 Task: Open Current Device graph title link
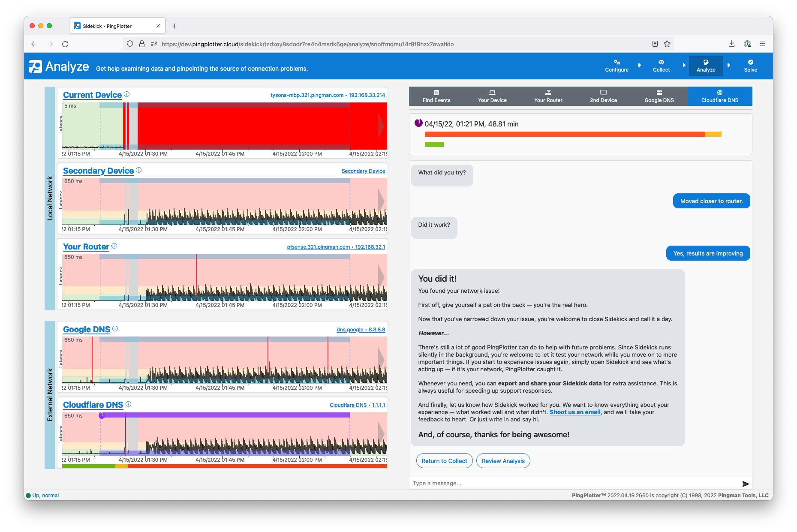click(x=92, y=95)
